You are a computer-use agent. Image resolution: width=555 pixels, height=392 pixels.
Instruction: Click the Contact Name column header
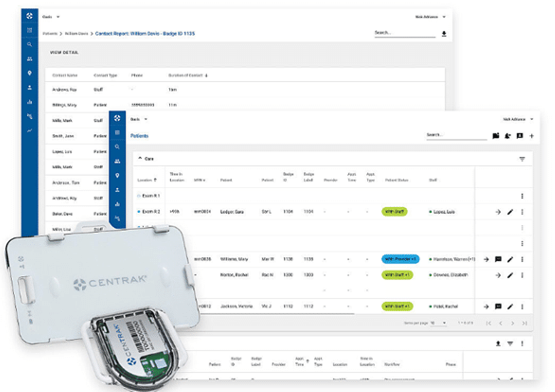pos(65,76)
